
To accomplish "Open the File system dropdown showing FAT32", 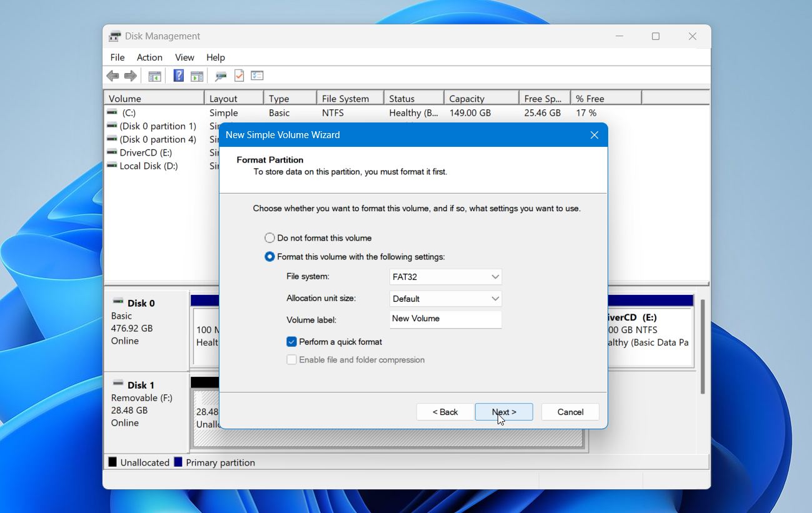I will (x=446, y=277).
